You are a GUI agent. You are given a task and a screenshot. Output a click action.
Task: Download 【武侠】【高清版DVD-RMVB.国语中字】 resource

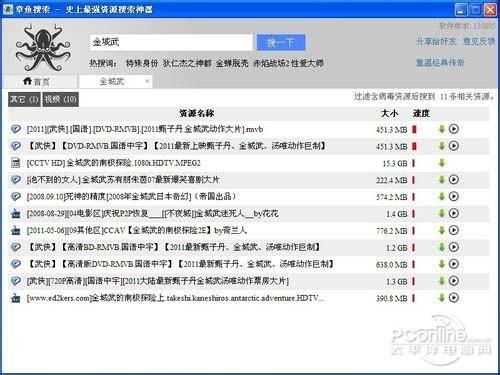tap(442, 264)
